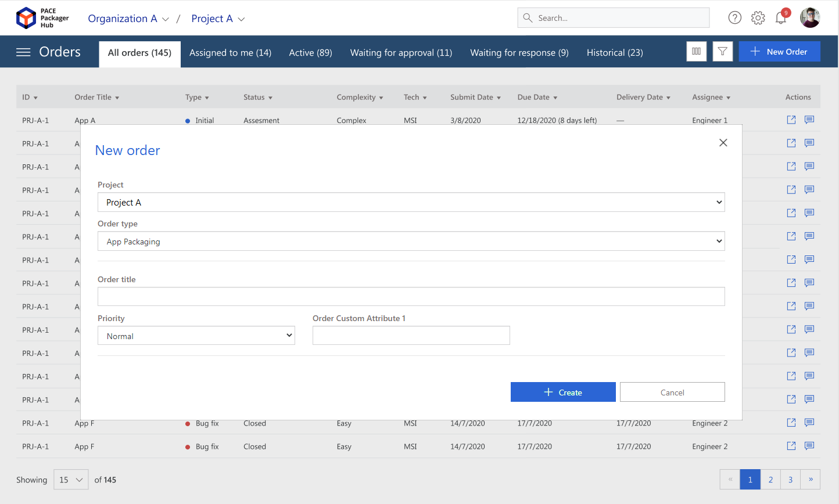Click the PACE Packager Hub logo
This screenshot has width=839, height=504.
(x=42, y=18)
